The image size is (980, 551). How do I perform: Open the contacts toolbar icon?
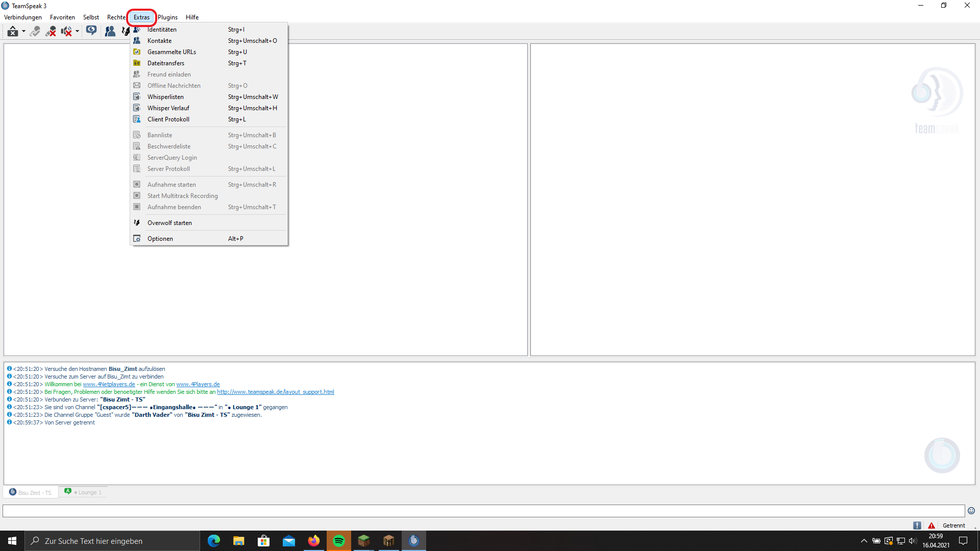tap(110, 32)
